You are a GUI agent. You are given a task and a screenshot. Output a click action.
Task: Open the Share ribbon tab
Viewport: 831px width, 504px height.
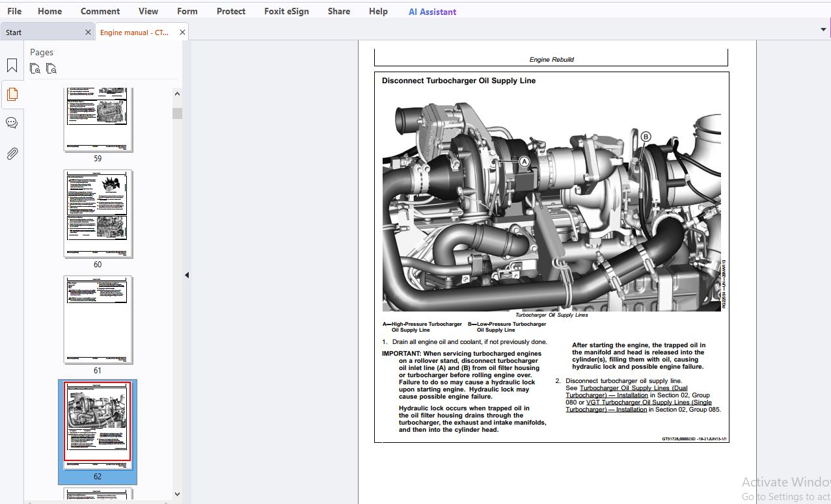(339, 11)
